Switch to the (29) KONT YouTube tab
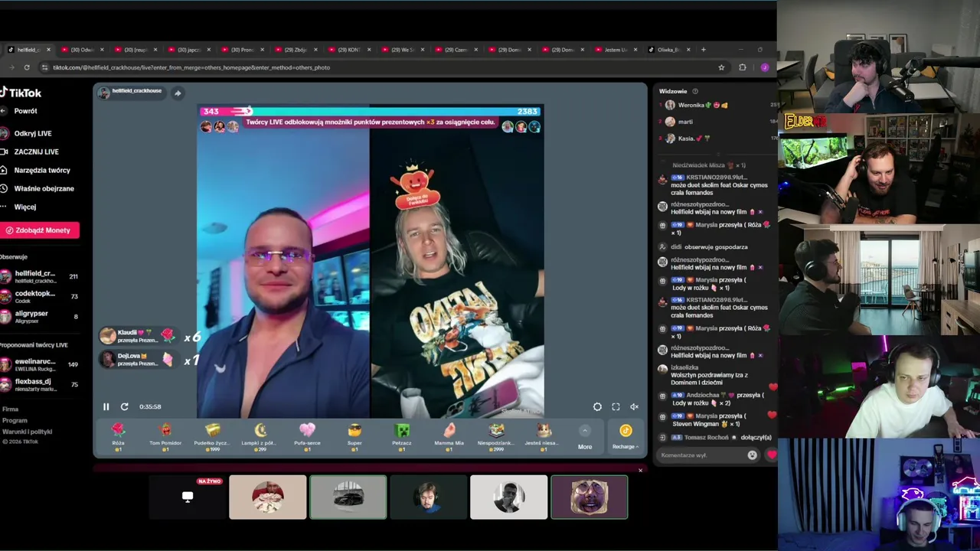The image size is (980, 551). 348,50
